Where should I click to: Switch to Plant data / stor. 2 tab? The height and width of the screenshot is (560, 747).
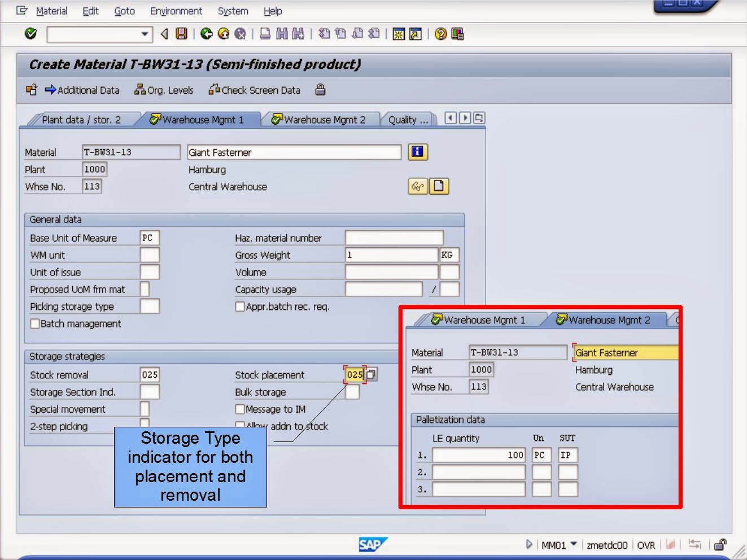pyautogui.click(x=81, y=120)
